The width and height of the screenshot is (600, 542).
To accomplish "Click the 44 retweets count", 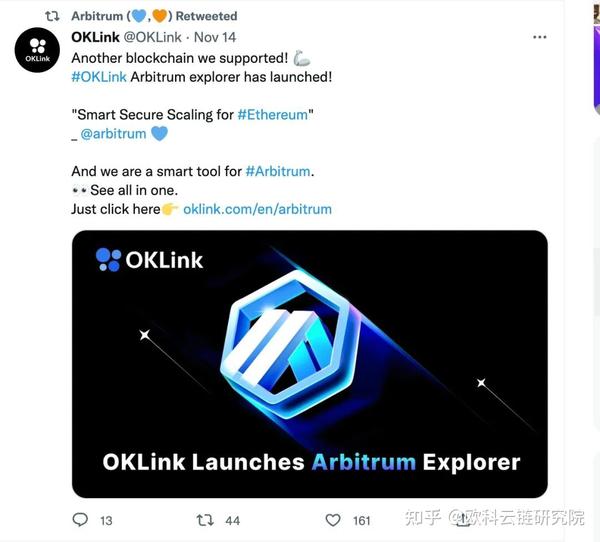I will [233, 520].
